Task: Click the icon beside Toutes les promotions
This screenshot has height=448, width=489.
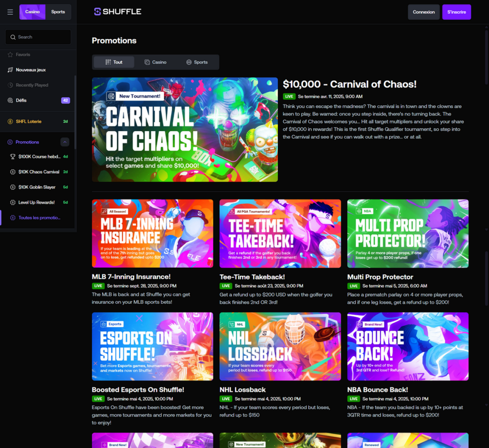Action: click(13, 218)
